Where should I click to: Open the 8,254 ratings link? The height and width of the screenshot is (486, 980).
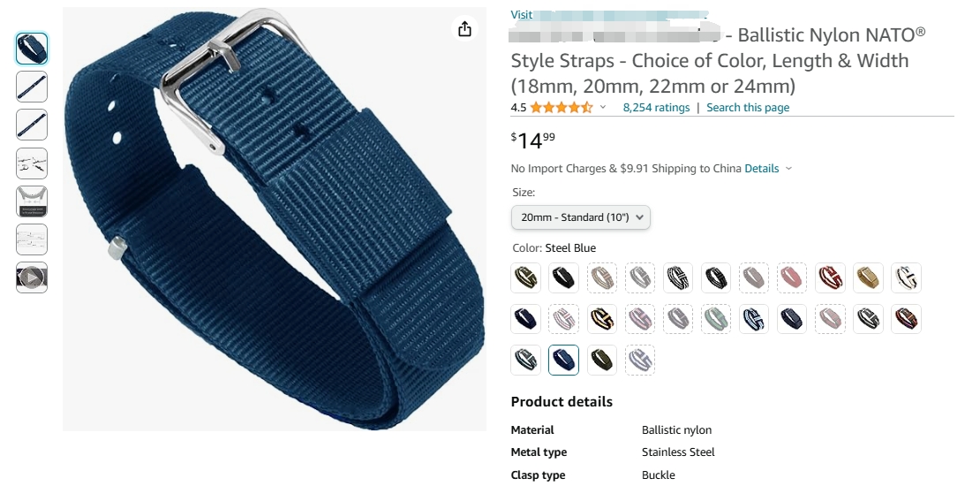pos(656,108)
